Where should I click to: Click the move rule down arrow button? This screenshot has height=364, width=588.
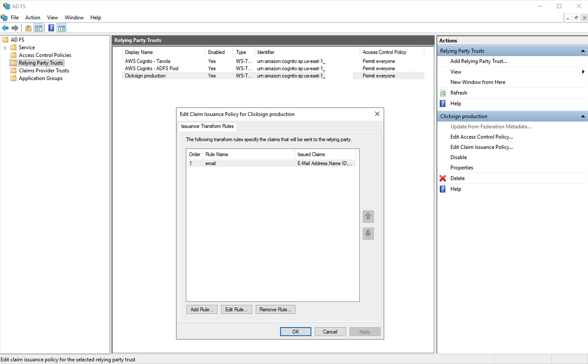368,234
